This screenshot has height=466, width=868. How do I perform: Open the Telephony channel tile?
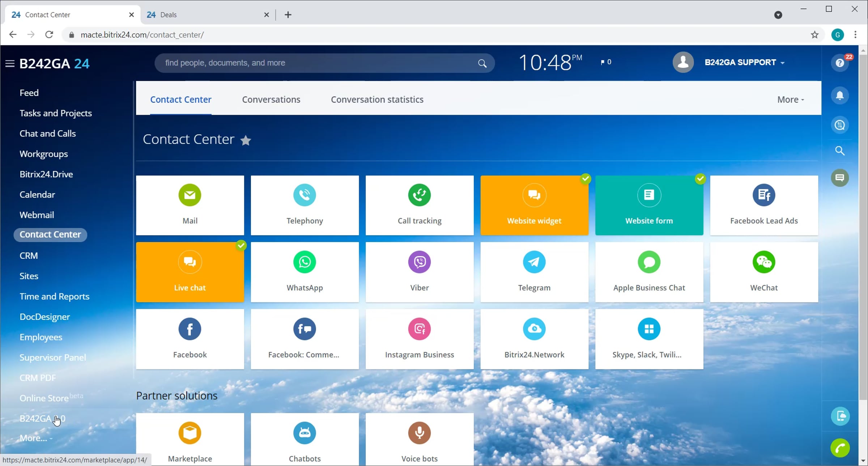pos(305,205)
